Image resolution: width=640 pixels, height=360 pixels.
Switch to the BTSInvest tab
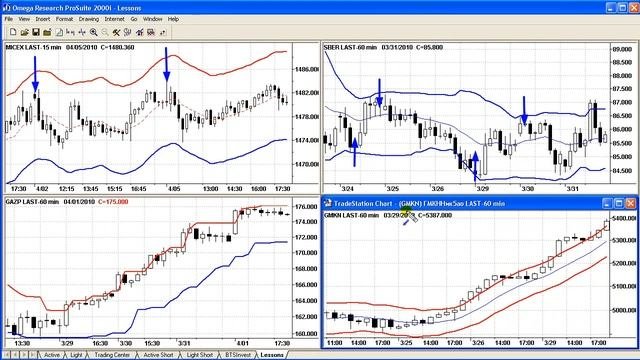[238, 355]
